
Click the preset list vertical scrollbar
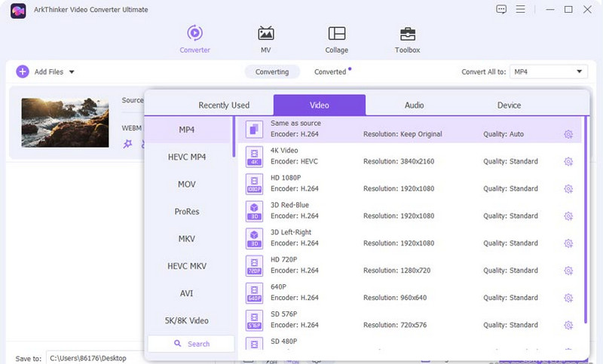click(586, 220)
